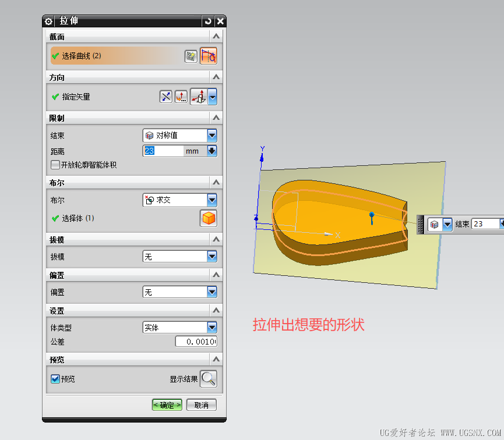The width and height of the screenshot is (504, 440).
Task: Collapse the 截面 section
Action: tap(216, 36)
